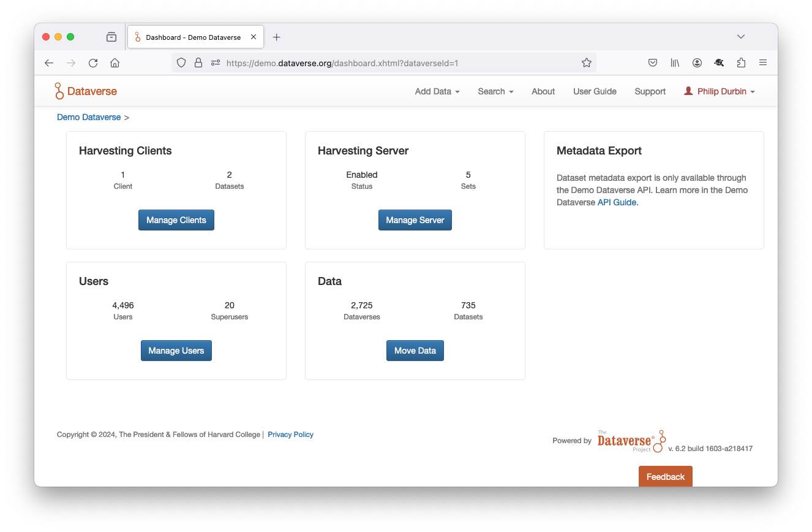
Task: Expand the Search dropdown menu
Action: coord(495,91)
